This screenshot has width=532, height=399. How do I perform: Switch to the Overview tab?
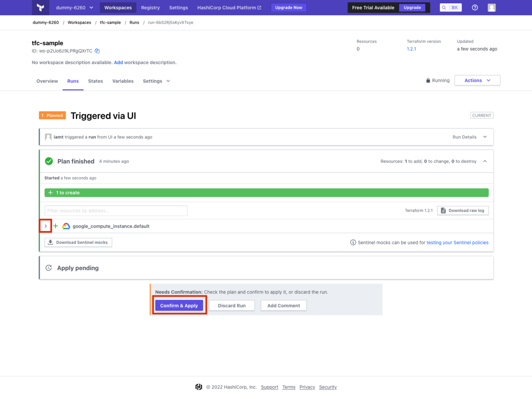[x=47, y=81]
